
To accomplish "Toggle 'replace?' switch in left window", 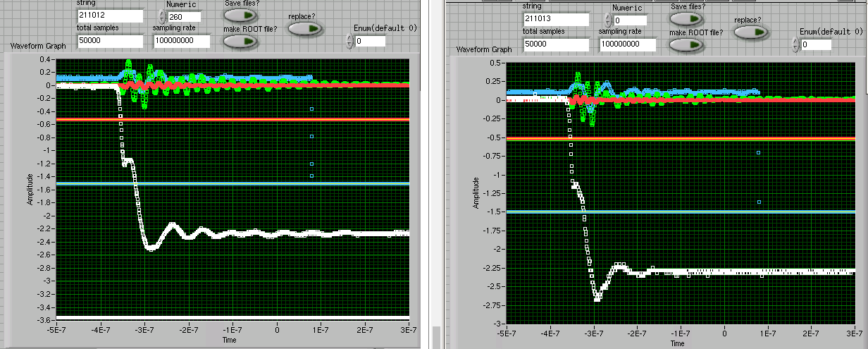I will click(306, 29).
